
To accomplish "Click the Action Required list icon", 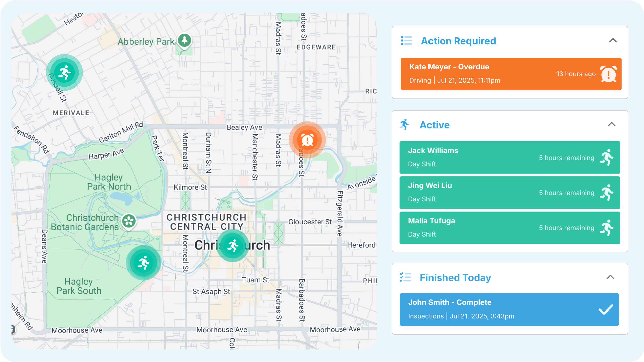I will coord(406,41).
